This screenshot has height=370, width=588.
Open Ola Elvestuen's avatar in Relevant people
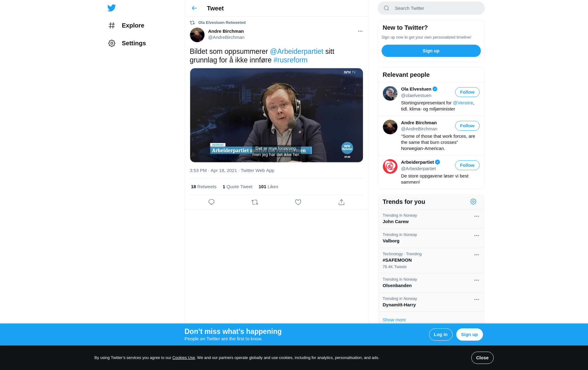(x=390, y=93)
